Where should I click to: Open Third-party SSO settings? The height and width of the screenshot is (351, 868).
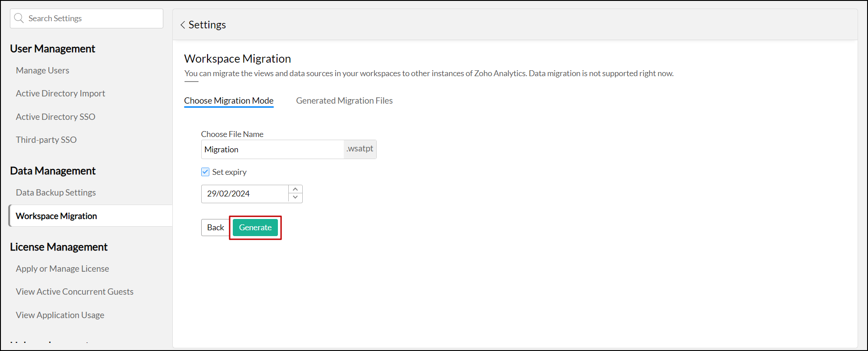tap(46, 140)
